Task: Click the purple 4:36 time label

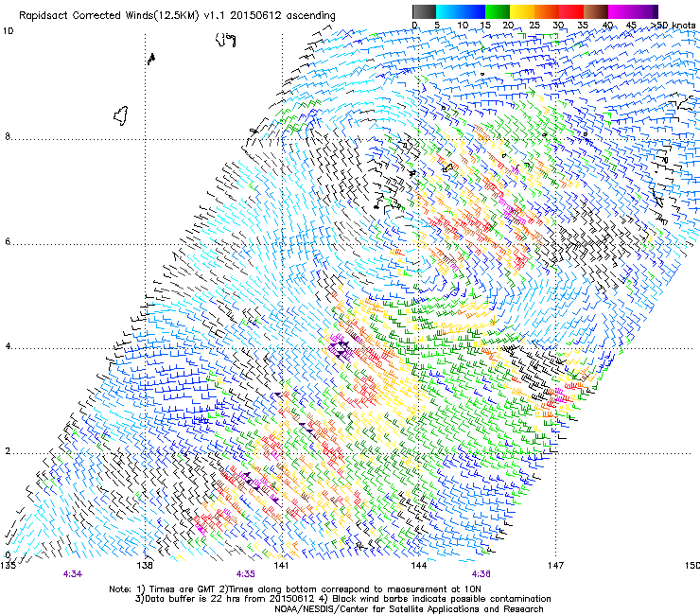Action: pyautogui.click(x=481, y=574)
